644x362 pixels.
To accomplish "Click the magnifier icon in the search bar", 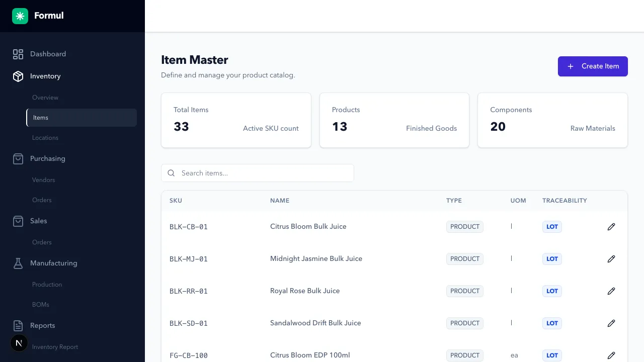I will point(171,173).
